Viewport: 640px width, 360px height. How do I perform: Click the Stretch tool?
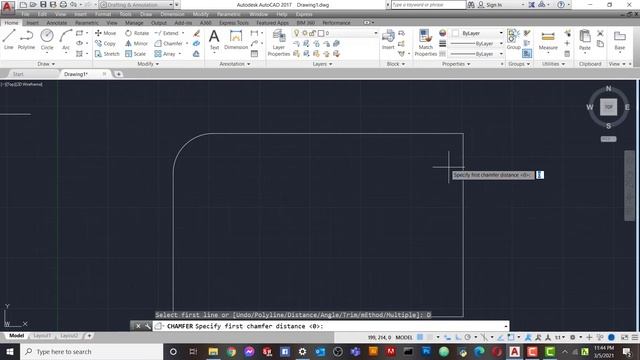[x=107, y=53]
